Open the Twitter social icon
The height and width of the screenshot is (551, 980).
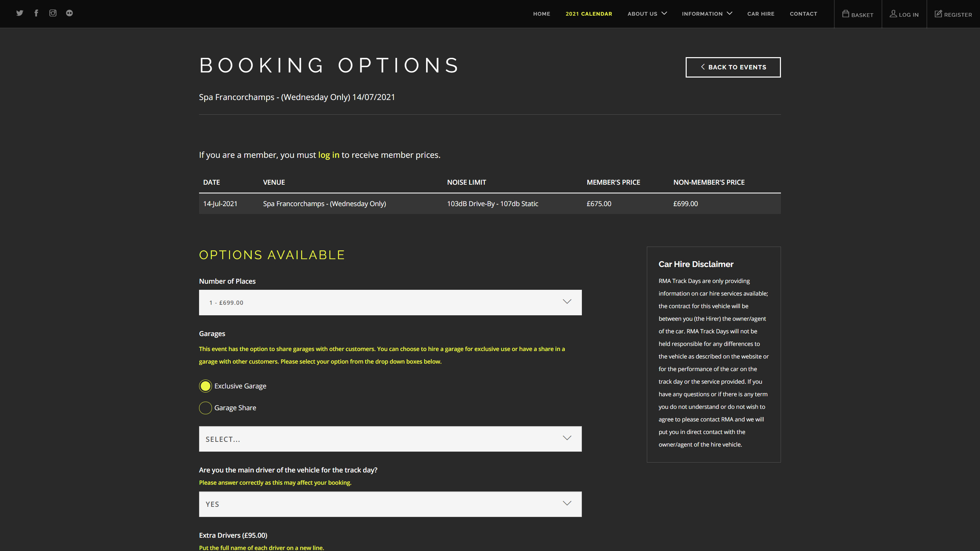pos(20,13)
